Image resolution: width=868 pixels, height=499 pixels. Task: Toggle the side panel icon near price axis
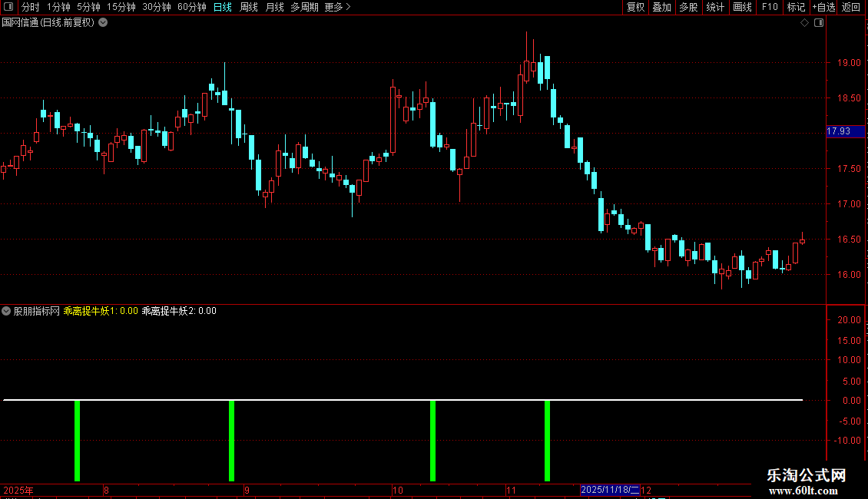pos(819,23)
